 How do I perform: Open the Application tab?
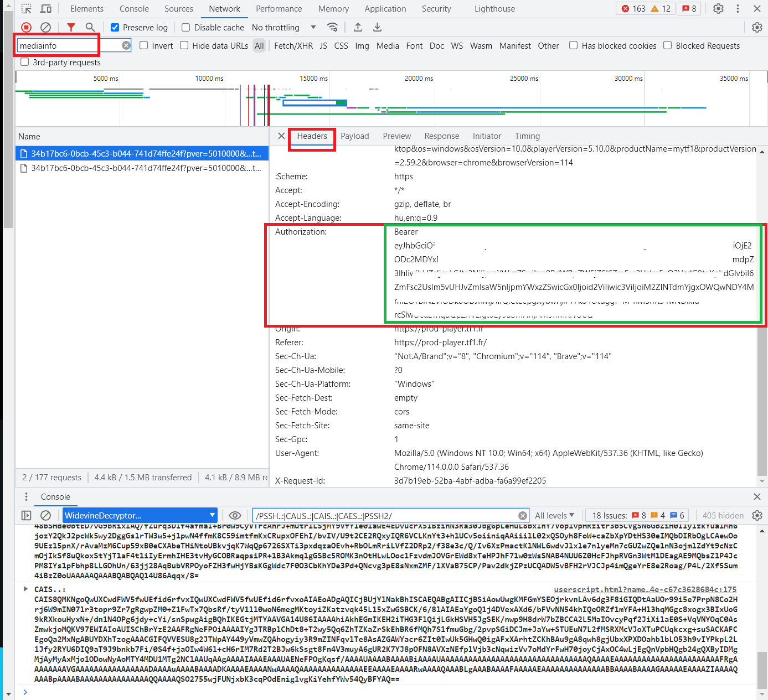point(385,9)
